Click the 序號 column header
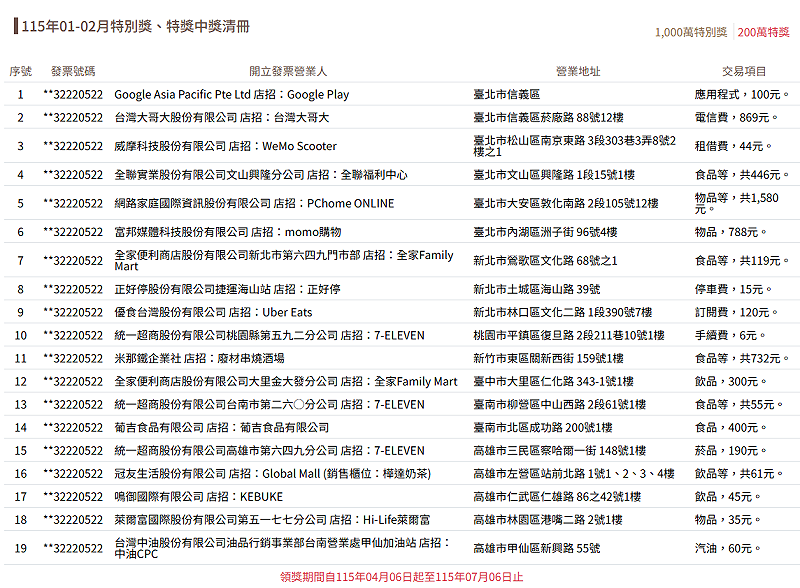Image resolution: width=800 pixels, height=588 pixels. click(x=20, y=70)
